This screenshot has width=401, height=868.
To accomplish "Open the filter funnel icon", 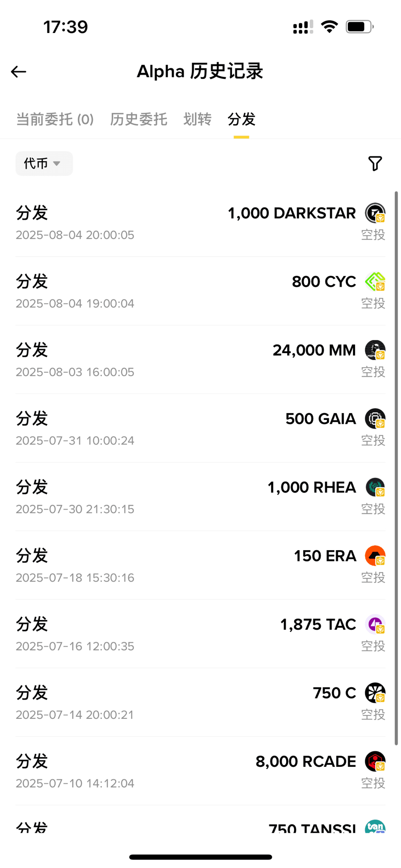I will (x=375, y=164).
